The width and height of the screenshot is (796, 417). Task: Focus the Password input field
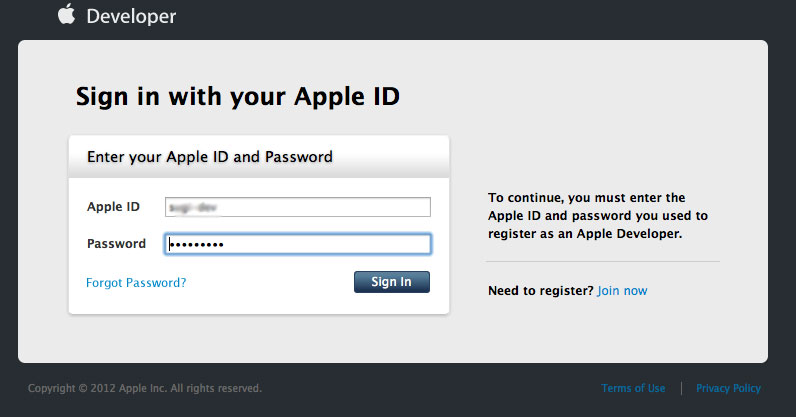(x=297, y=244)
